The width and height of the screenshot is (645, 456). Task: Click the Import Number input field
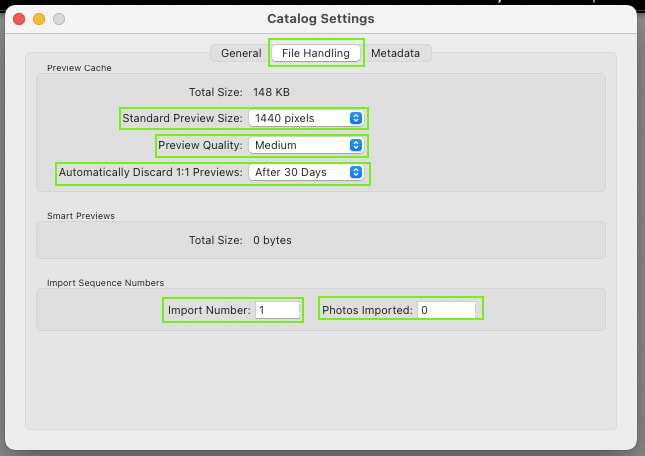click(x=278, y=310)
